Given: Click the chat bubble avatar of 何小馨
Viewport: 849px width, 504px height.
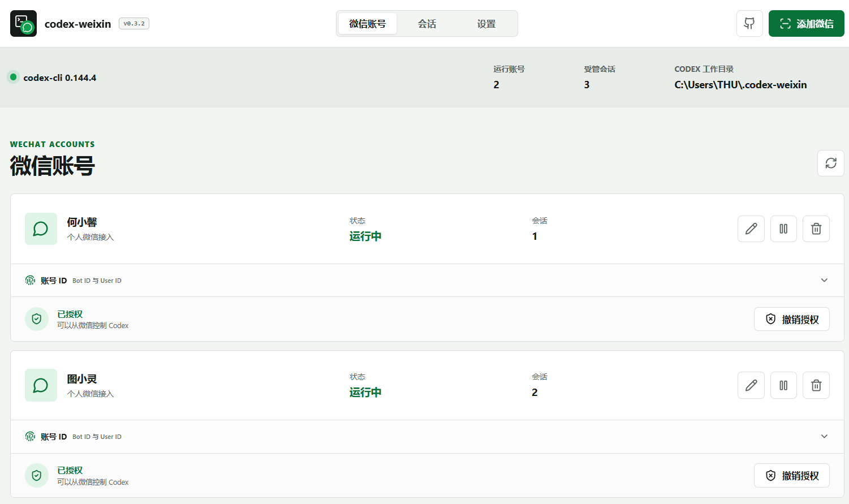Looking at the screenshot, I should tap(41, 229).
